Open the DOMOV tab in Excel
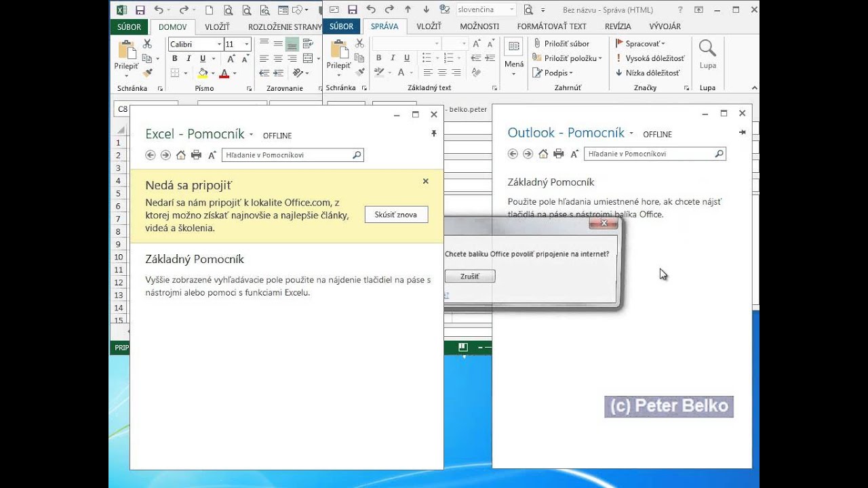 173,27
